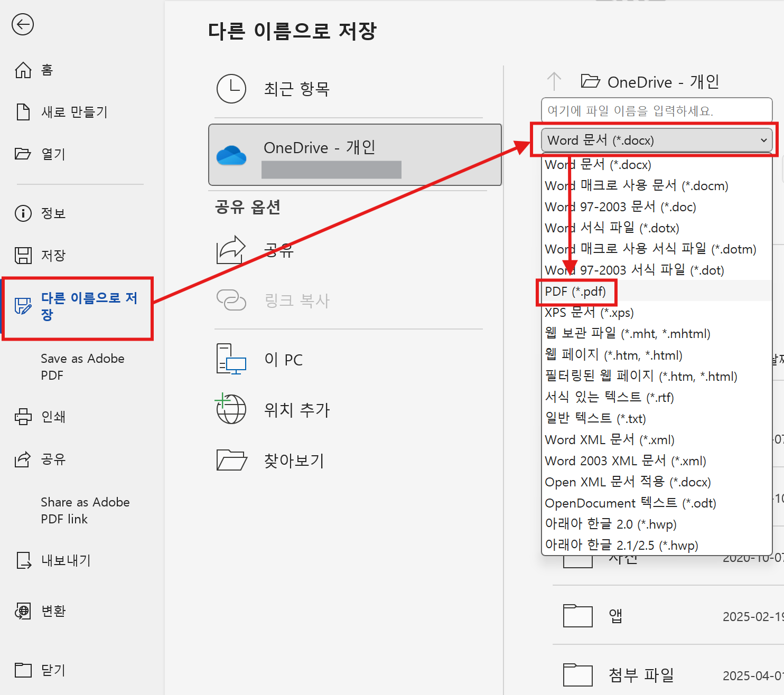This screenshot has height=695, width=784.
Task: Select 아래아 한글 2.0 (*.hwp) option
Action: 657,524
